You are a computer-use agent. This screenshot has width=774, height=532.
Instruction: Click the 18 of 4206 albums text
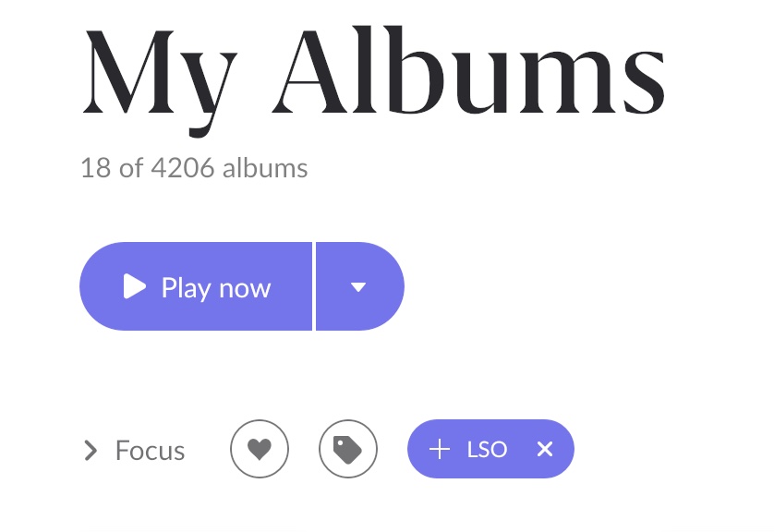coord(194,168)
